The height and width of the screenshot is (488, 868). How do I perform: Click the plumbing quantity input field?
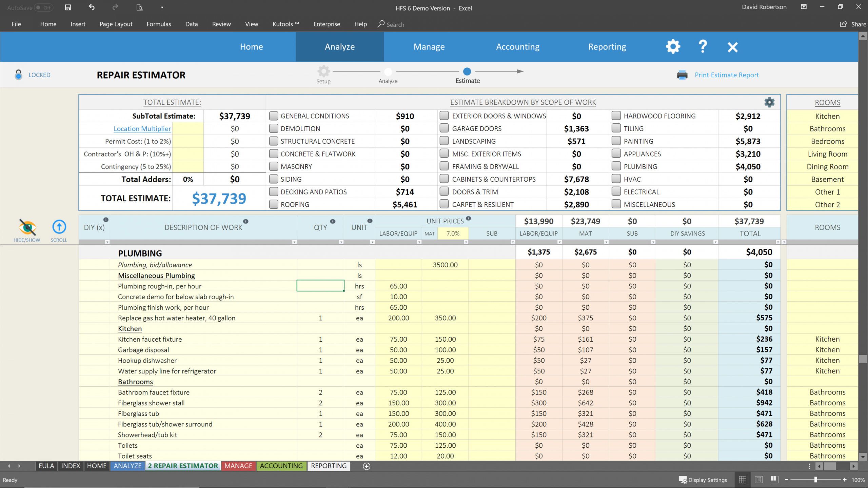[x=320, y=286]
